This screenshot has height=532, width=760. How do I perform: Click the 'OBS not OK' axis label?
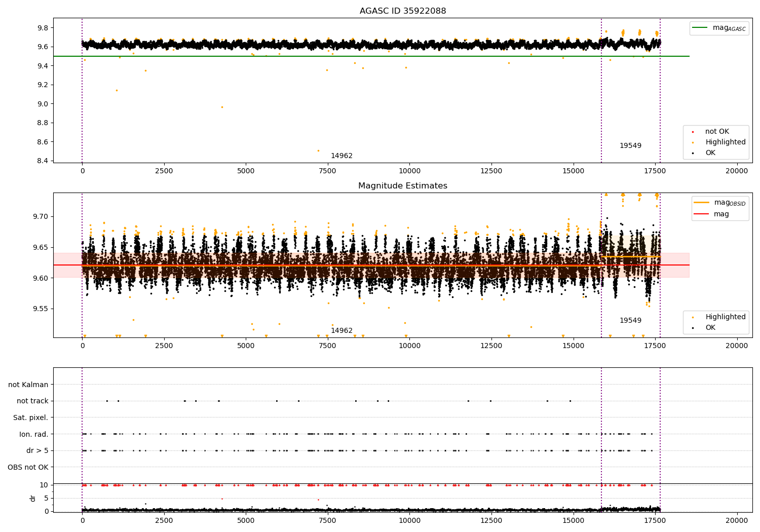[x=28, y=467]
